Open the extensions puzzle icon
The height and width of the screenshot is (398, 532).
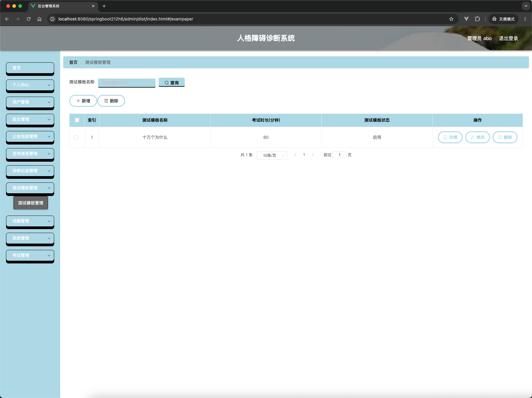pos(477,19)
